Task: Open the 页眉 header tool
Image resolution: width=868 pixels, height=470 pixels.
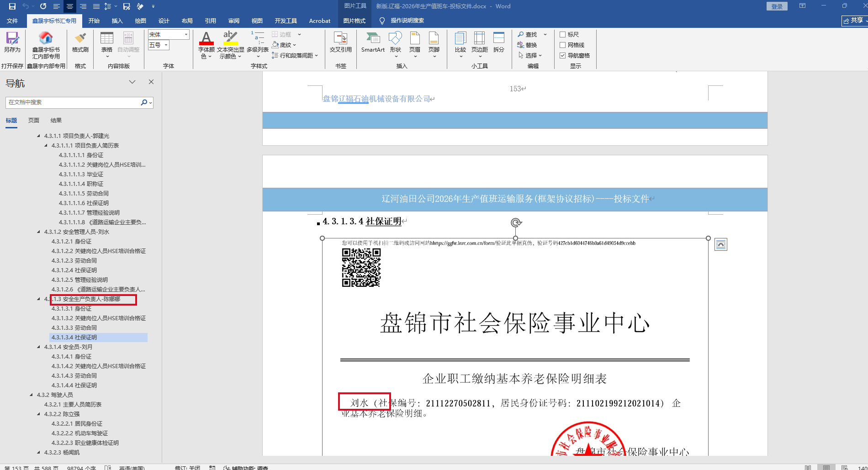Action: click(x=415, y=45)
